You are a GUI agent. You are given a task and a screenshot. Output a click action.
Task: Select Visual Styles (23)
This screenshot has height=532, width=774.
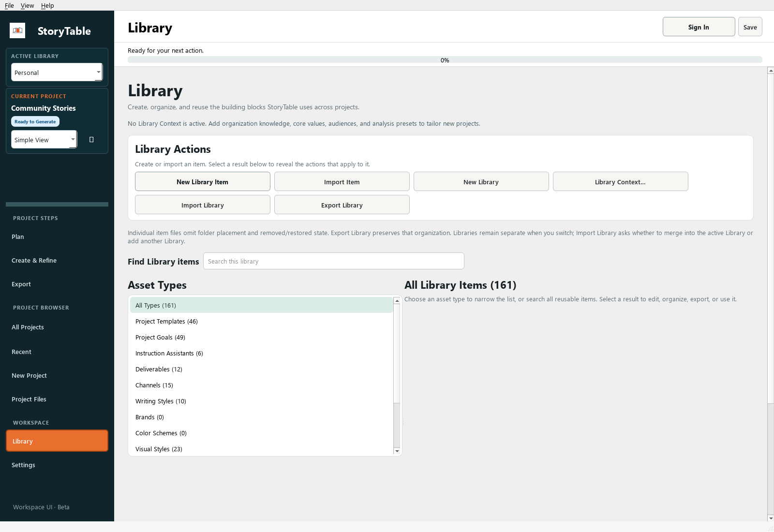point(261,449)
